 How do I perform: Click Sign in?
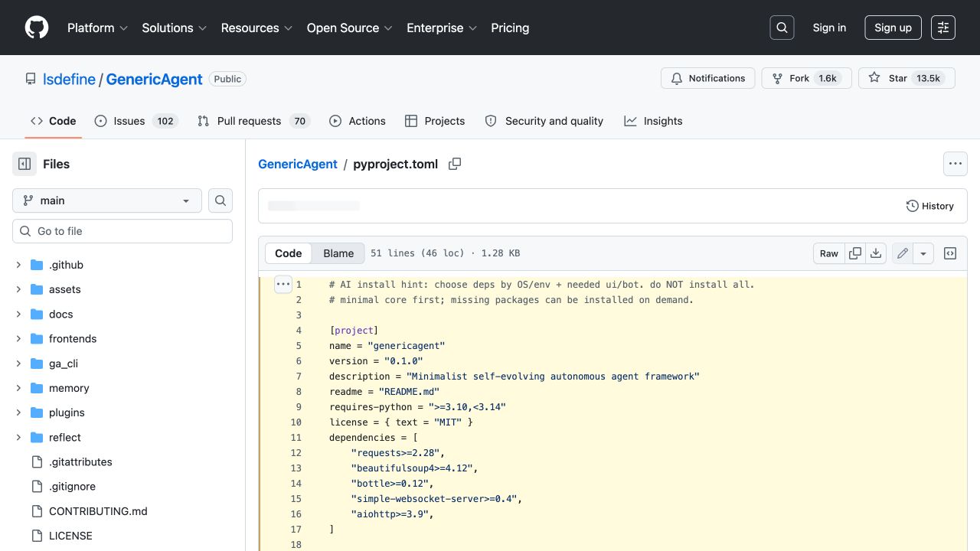point(829,28)
